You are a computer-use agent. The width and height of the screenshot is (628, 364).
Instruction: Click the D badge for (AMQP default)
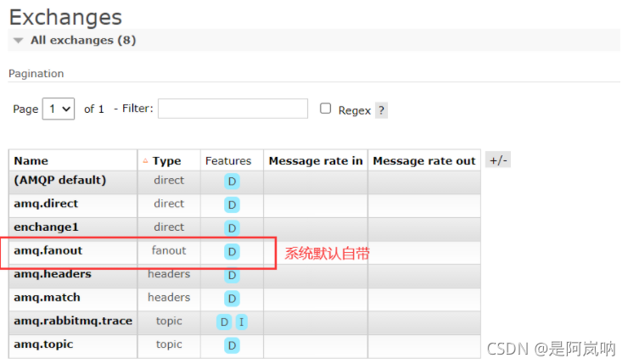[x=232, y=182]
